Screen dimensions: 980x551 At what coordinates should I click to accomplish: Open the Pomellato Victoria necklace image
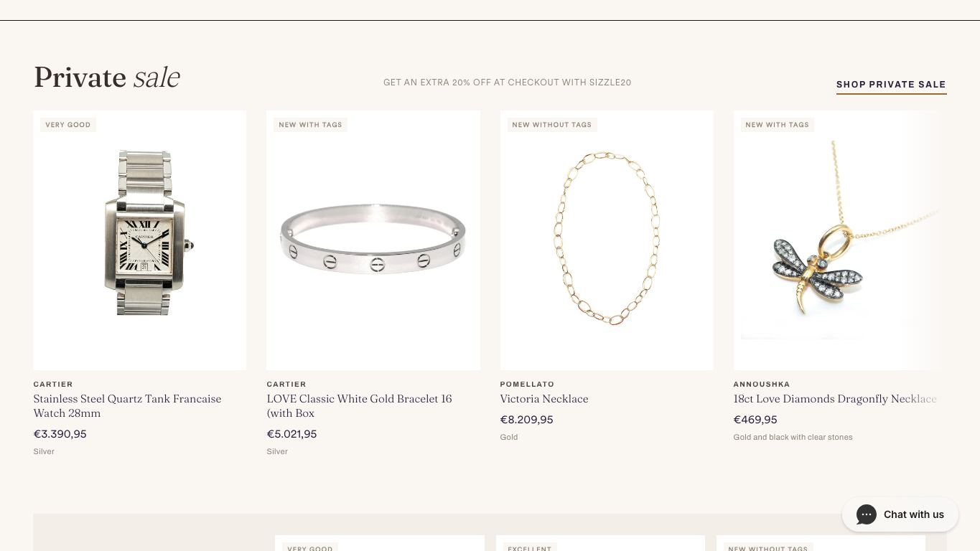[607, 240]
